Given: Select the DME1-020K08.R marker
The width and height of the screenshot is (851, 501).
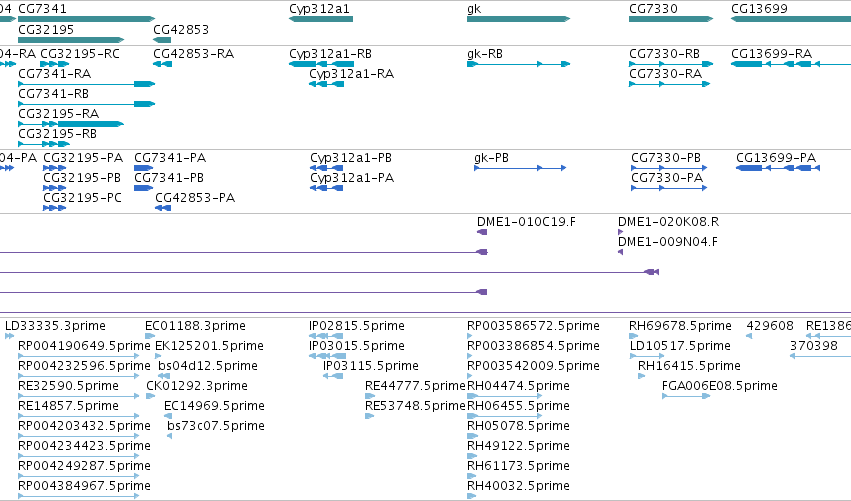Looking at the screenshot, I should click(x=620, y=232).
